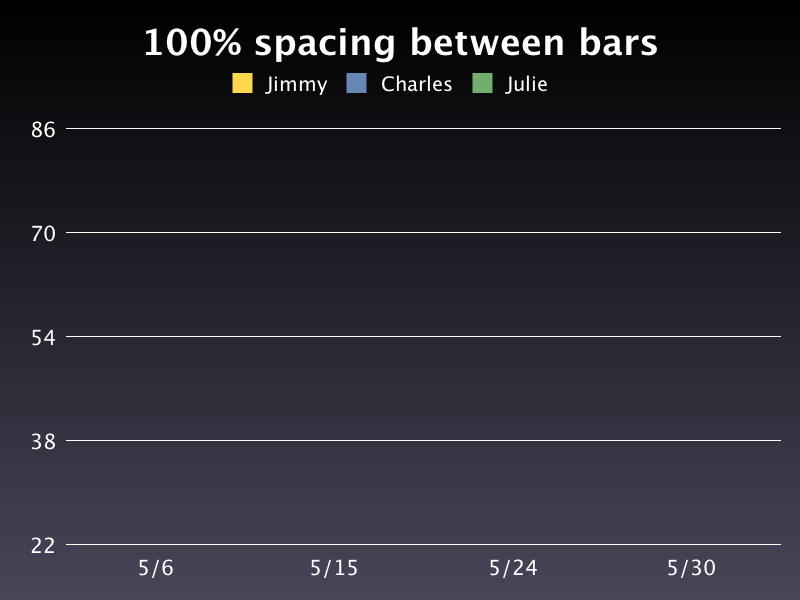Click the blue Charles legend swatch
Image resolution: width=800 pixels, height=600 pixels.
point(357,84)
